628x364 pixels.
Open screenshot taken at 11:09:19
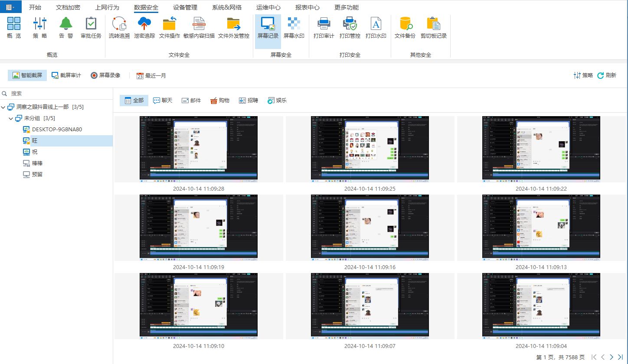pyautogui.click(x=199, y=227)
